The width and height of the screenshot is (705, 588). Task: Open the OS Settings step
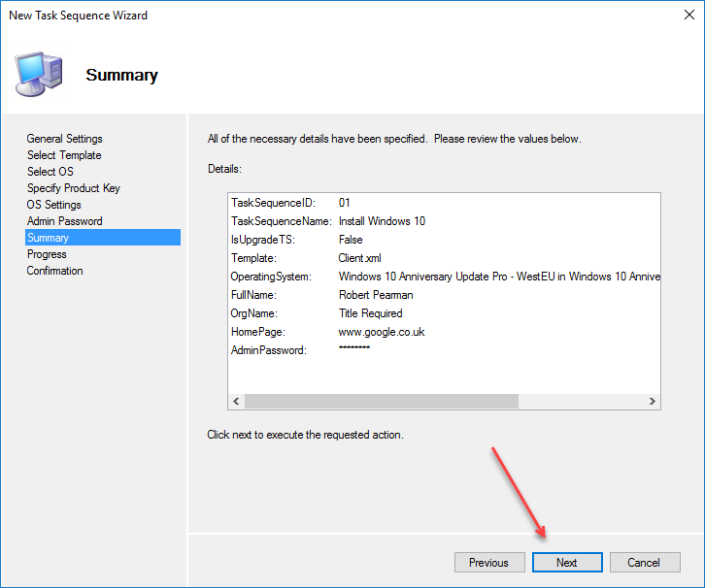pos(54,205)
